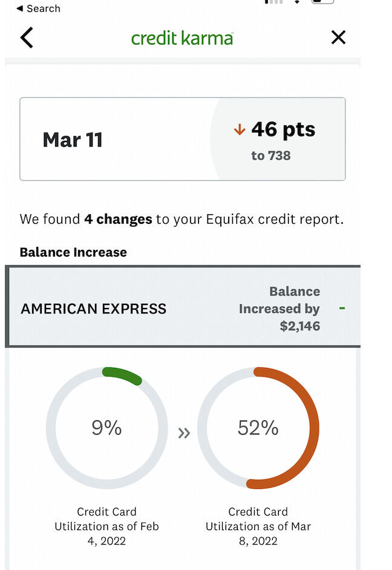Screen dimensions: 392x570
Task: Tap the Mar 8, 2022 utilization caption
Action: (x=258, y=526)
